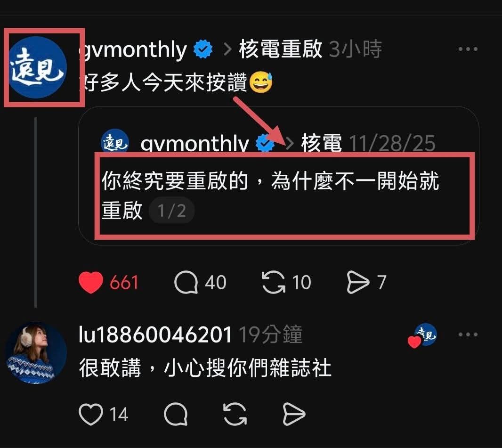Open replies on the gvmonthly post
The image size is (502, 448).
click(x=186, y=283)
